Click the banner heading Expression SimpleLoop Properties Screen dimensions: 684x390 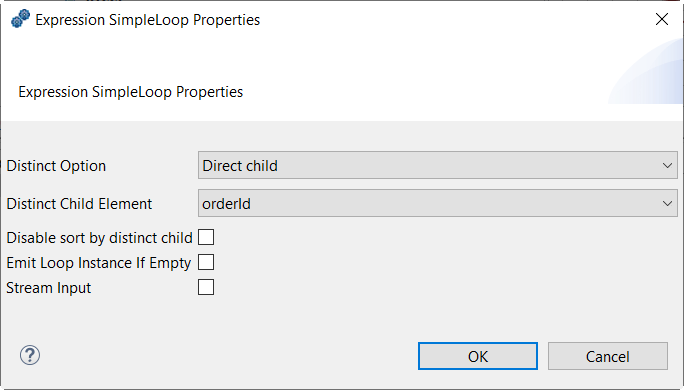(x=130, y=92)
